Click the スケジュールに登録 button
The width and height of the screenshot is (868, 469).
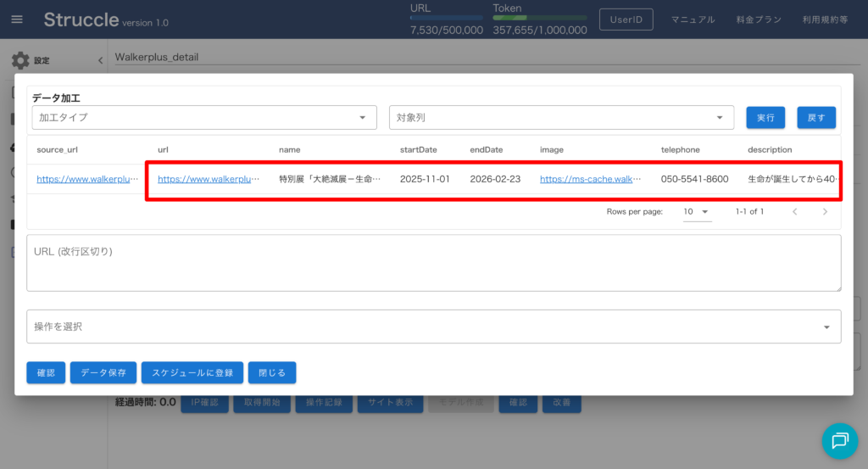coord(192,372)
